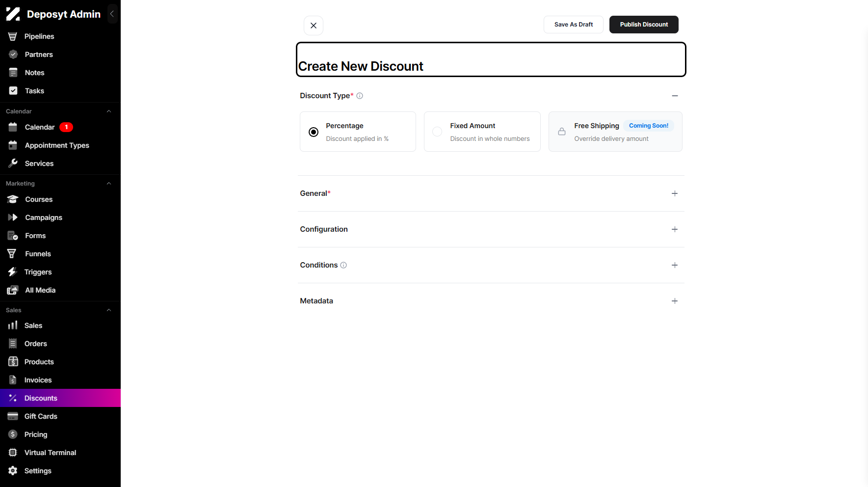
Task: Click the Notes icon in sidebar
Action: [x=13, y=73]
